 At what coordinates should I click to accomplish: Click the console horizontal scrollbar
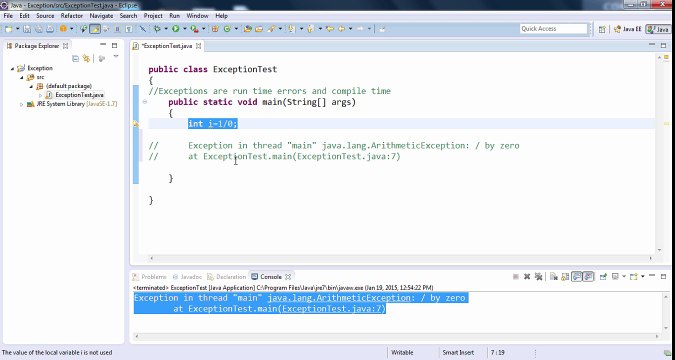(x=397, y=336)
